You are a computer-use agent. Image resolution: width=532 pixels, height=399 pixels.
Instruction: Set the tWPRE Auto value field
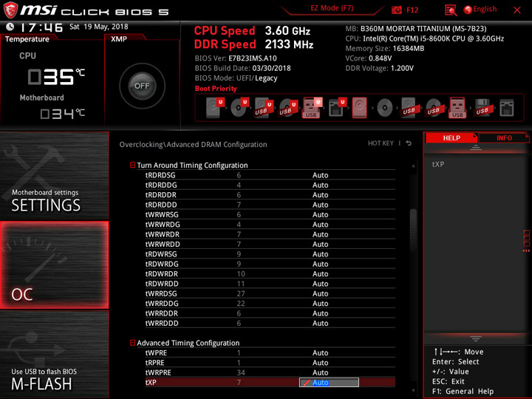[320, 352]
